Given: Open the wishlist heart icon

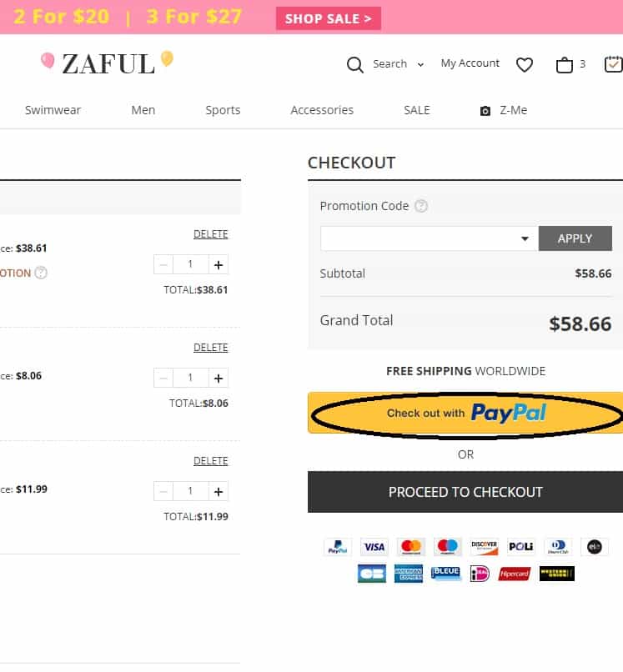Looking at the screenshot, I should coord(525,65).
